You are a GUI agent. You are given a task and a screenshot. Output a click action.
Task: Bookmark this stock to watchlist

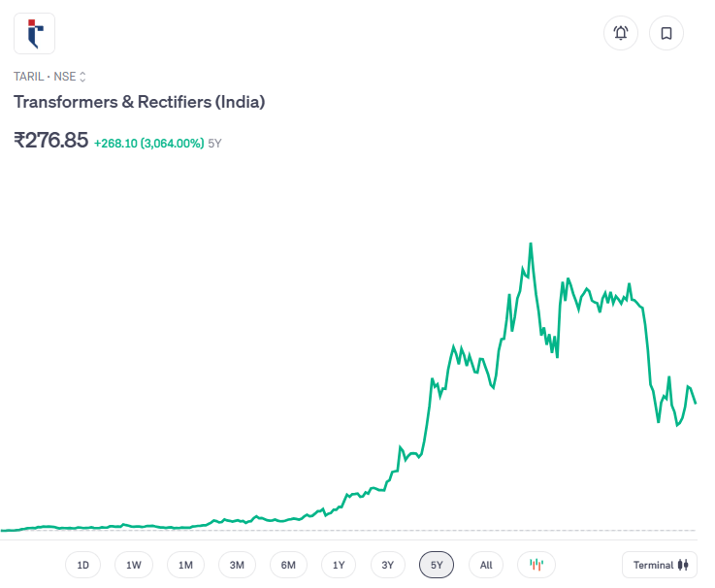click(x=666, y=33)
